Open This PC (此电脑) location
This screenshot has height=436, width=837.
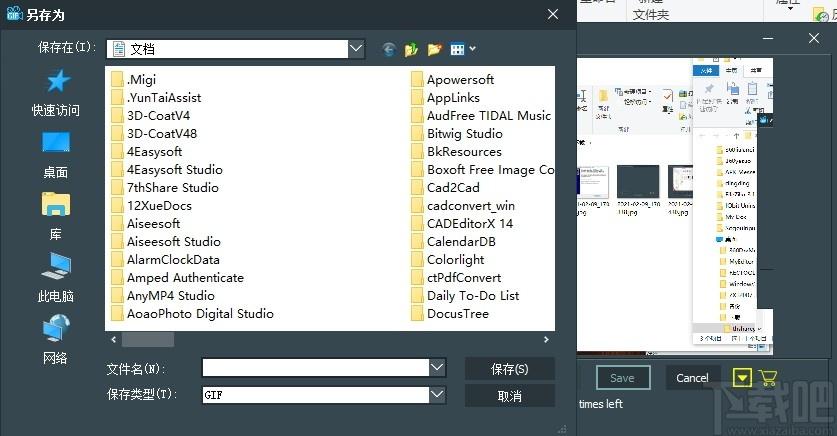pos(56,278)
